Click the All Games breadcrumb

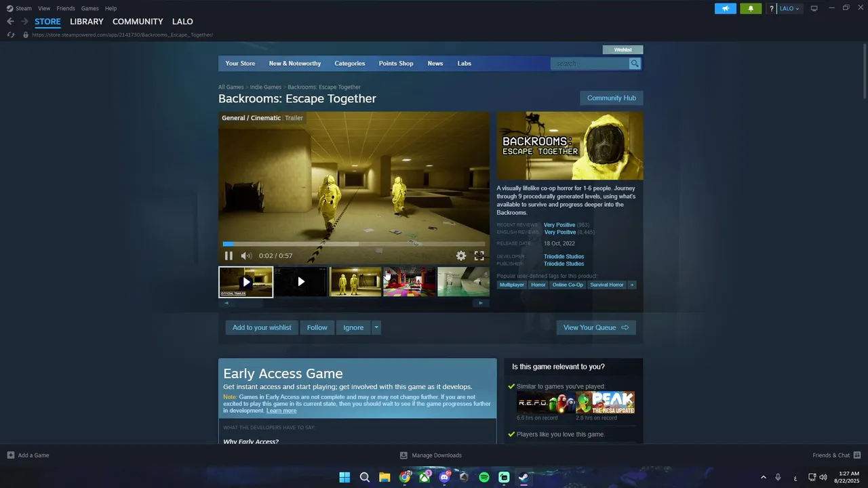tap(231, 87)
